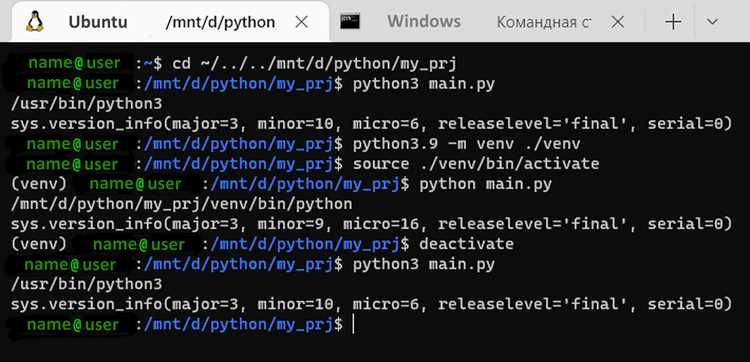Click the '/mnt/d/python/my_prj/venv/bin/python' output line
This screenshot has width=750, height=362.
tap(181, 204)
